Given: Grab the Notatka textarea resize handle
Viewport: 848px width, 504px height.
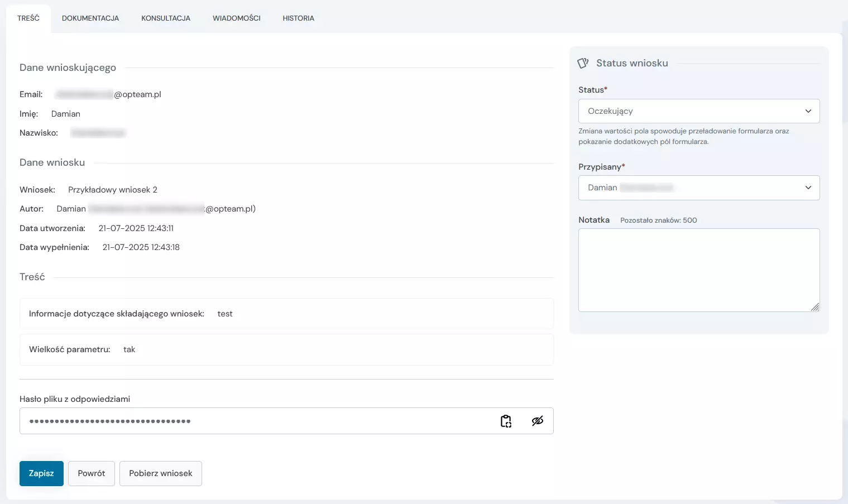Looking at the screenshot, I should [815, 307].
